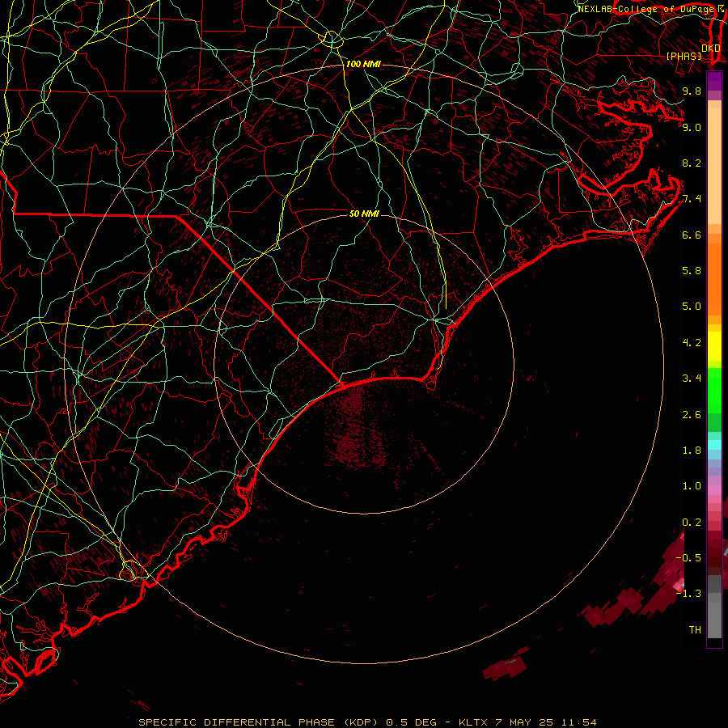Select the 100 NMI range ring label
Image resolution: width=728 pixels, height=728 pixels.
coord(363,64)
